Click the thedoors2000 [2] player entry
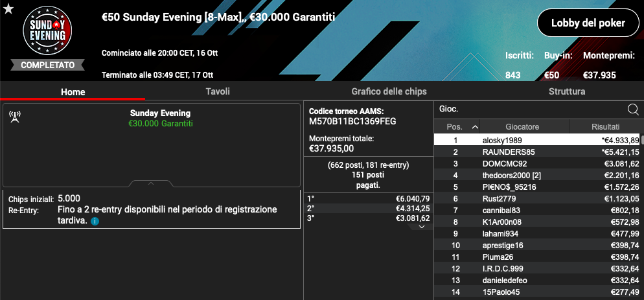 [x=538, y=175]
